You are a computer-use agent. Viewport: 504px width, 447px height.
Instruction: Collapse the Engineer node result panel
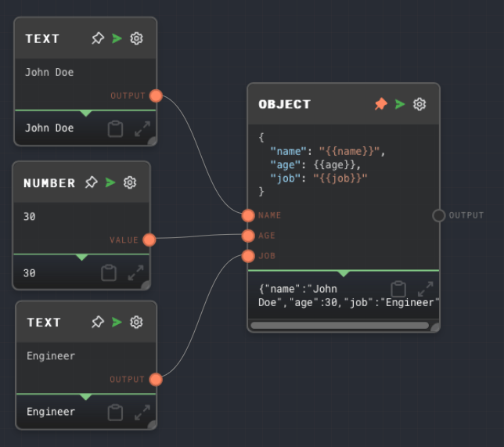pyautogui.click(x=86, y=397)
